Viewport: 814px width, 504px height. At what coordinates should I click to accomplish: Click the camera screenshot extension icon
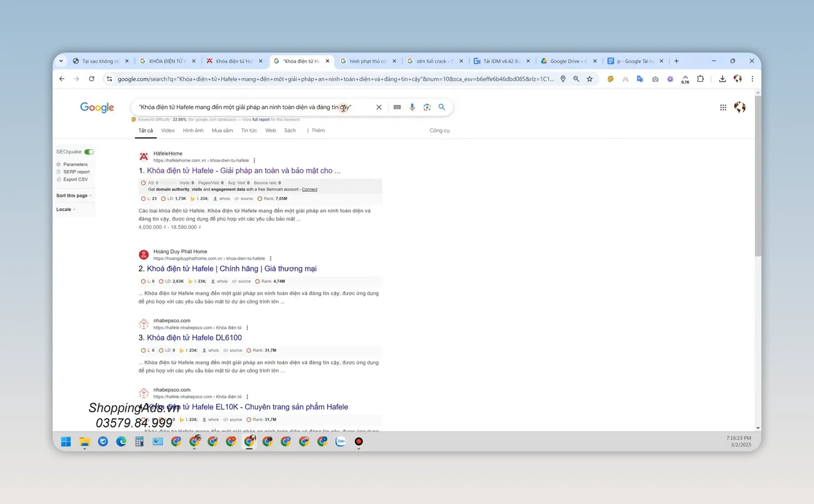click(x=655, y=79)
